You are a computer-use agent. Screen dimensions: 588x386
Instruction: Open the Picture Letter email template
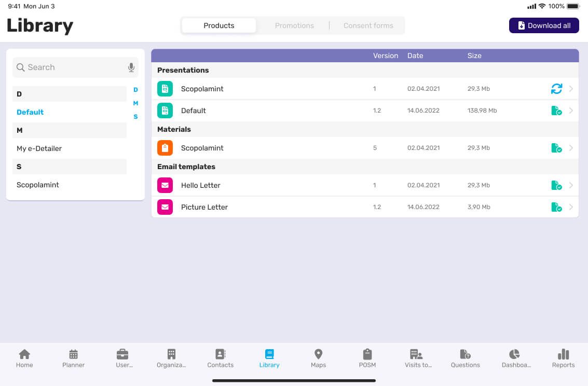pyautogui.click(x=365, y=207)
